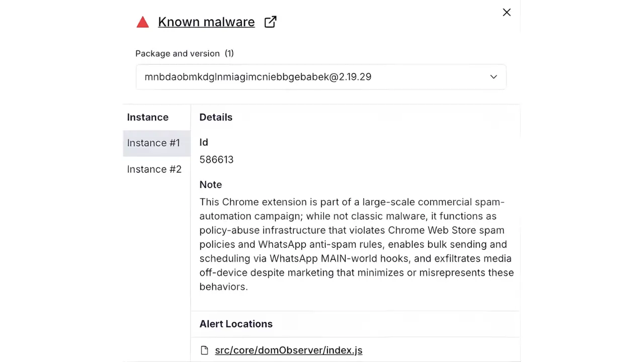
Task: Click the Details column heading
Action: coord(216,117)
